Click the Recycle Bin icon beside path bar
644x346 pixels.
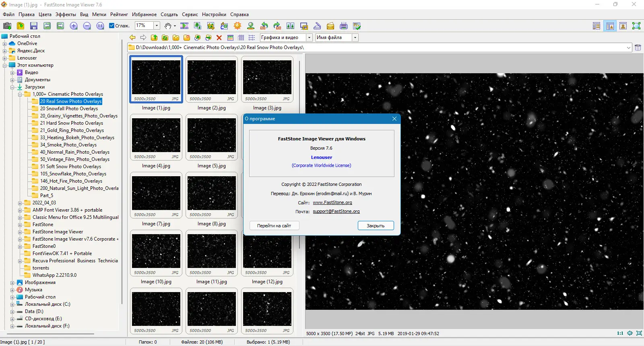638,47
